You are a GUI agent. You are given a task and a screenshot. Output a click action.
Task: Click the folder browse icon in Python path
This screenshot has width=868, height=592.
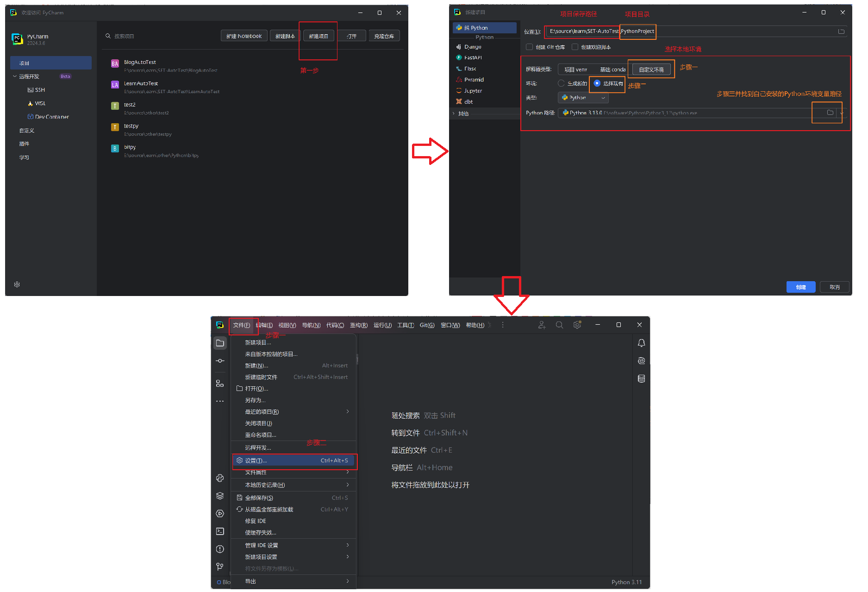click(830, 113)
